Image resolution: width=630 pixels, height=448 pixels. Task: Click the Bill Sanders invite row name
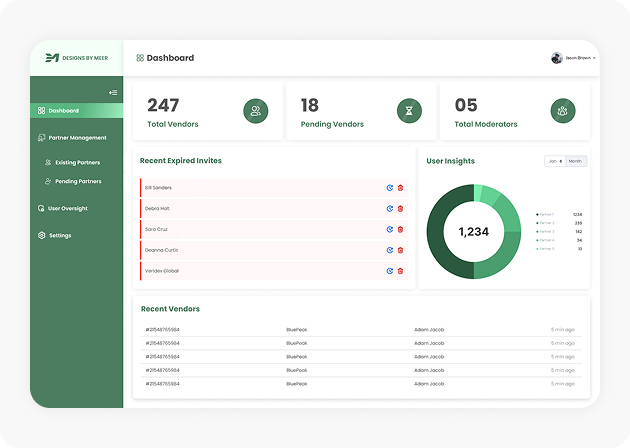(x=158, y=188)
